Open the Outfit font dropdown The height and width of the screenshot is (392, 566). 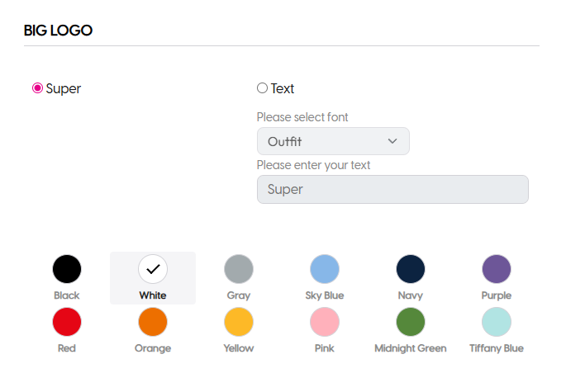[x=333, y=141]
